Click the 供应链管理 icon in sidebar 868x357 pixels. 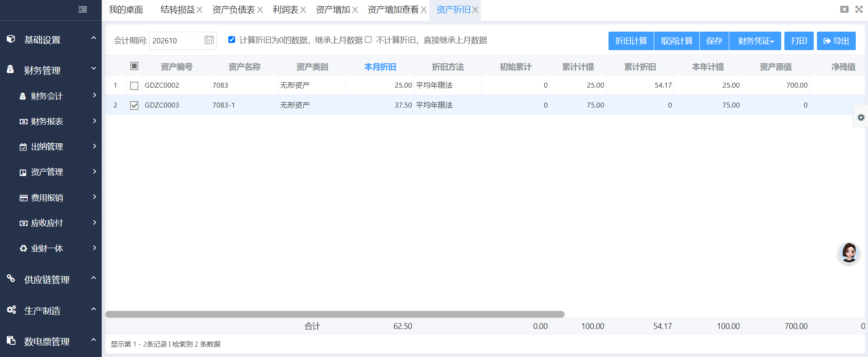pos(11,279)
